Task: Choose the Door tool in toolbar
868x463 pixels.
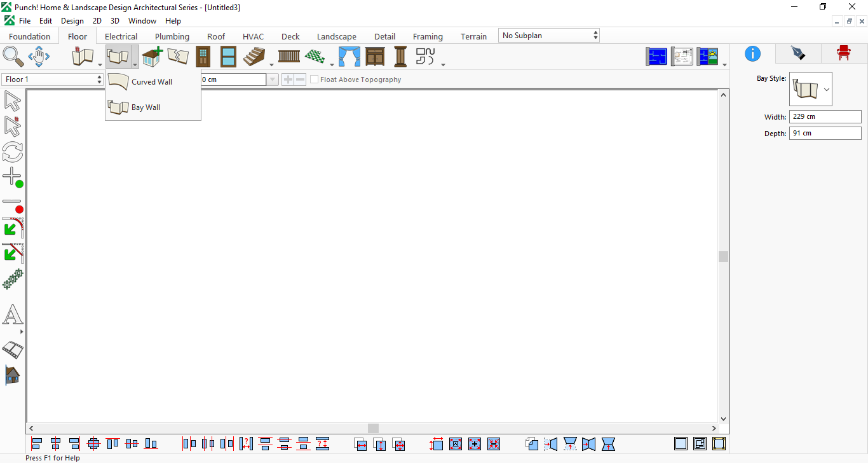Action: click(203, 57)
